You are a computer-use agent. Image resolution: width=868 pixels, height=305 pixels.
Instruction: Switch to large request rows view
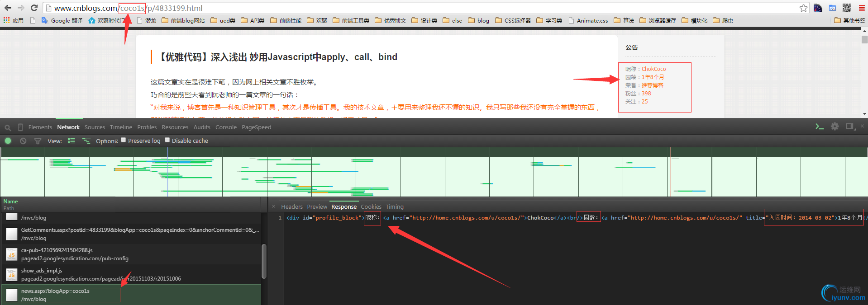pyautogui.click(x=71, y=141)
